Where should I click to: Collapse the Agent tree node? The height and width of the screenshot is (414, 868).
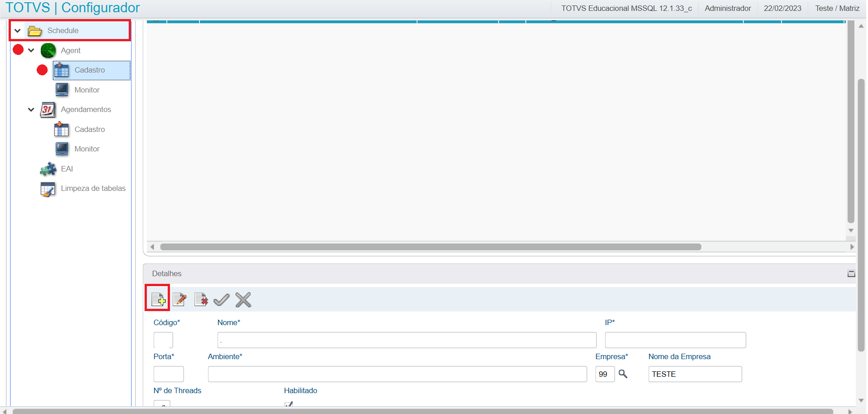point(31,50)
